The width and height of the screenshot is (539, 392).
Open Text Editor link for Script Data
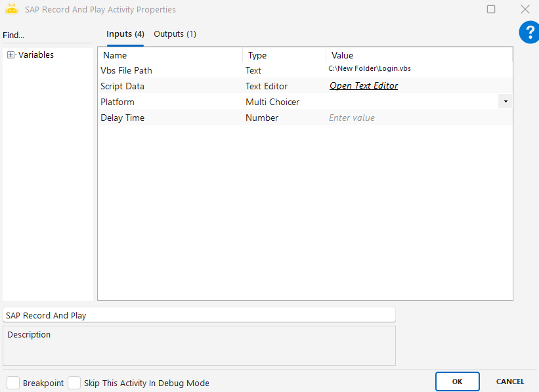coord(364,86)
